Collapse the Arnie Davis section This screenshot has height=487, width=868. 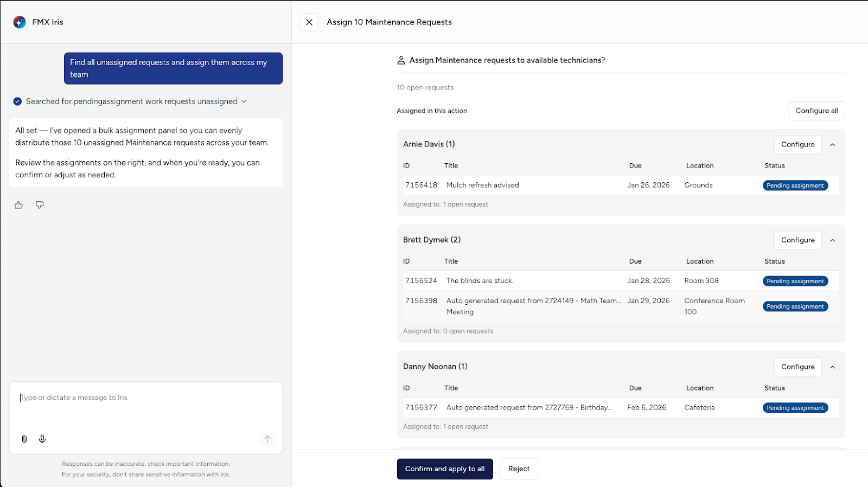pos(832,145)
